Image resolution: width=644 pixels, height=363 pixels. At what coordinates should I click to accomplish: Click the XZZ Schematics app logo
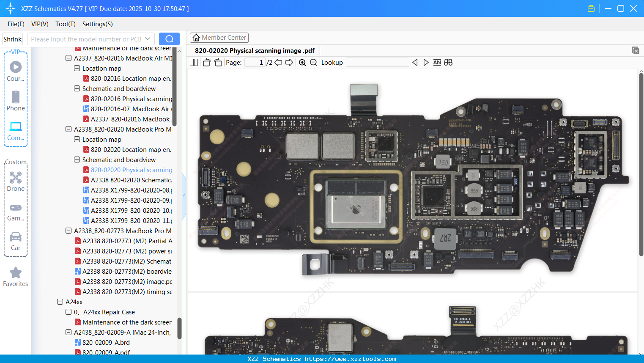10,8
